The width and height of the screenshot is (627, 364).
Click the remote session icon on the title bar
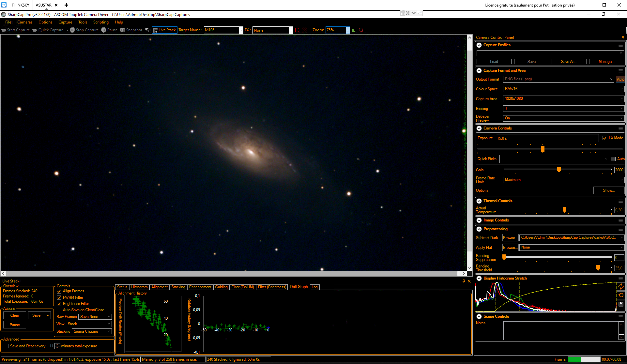click(420, 13)
